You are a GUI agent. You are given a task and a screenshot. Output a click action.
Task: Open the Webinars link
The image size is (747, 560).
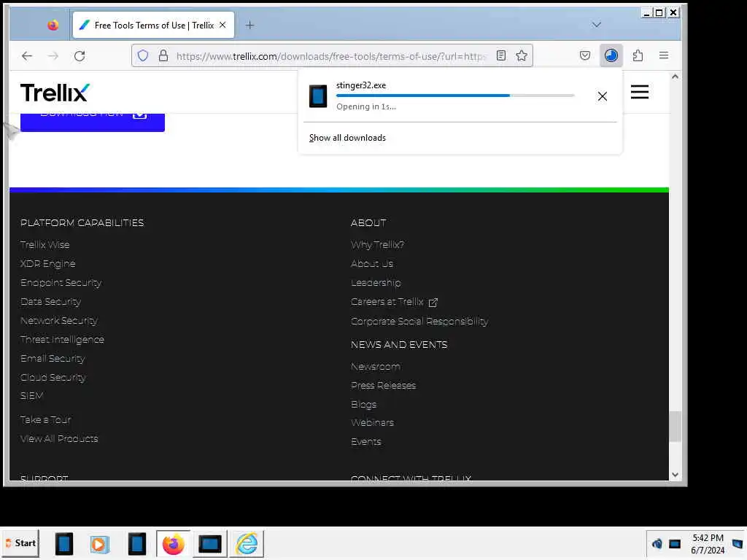pos(372,422)
